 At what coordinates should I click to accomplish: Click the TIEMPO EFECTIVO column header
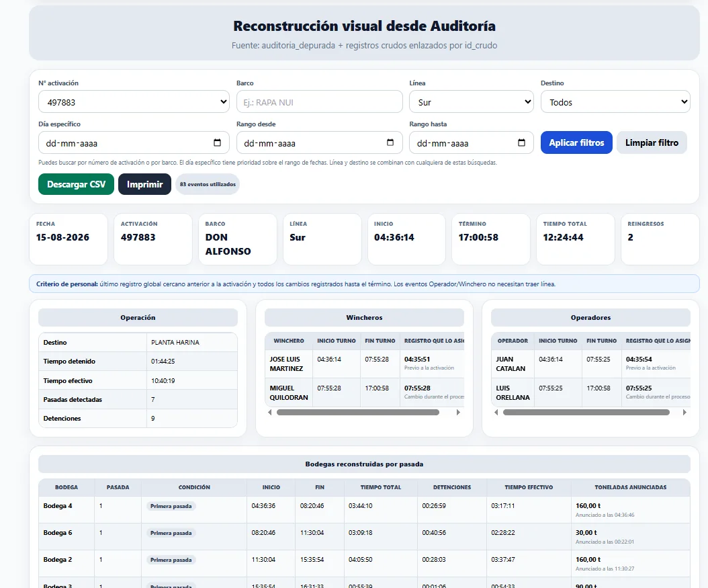tap(529, 487)
